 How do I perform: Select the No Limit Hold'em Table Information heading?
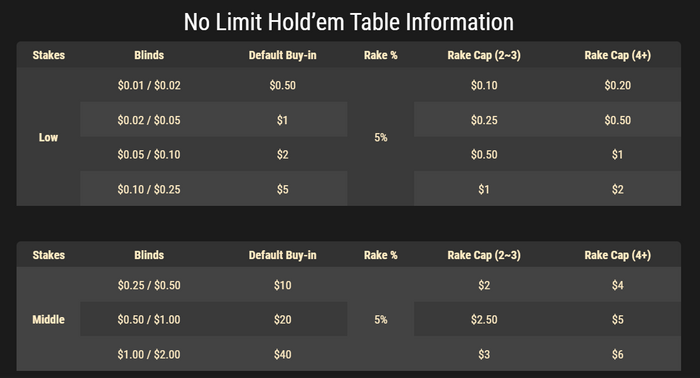coord(349,22)
